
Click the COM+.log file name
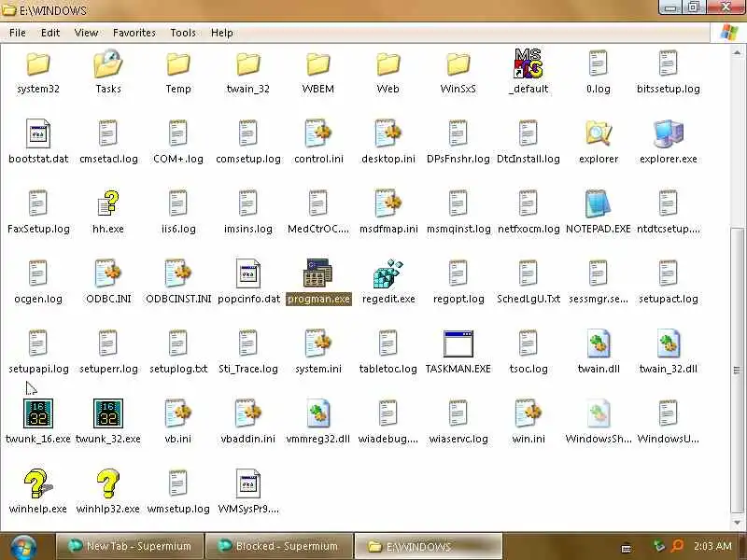178,159
